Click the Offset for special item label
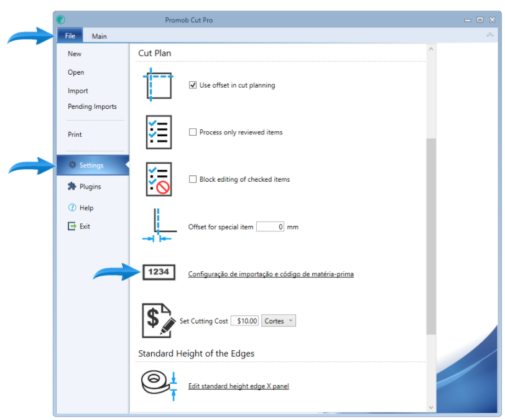This screenshot has width=505, height=420. point(221,227)
